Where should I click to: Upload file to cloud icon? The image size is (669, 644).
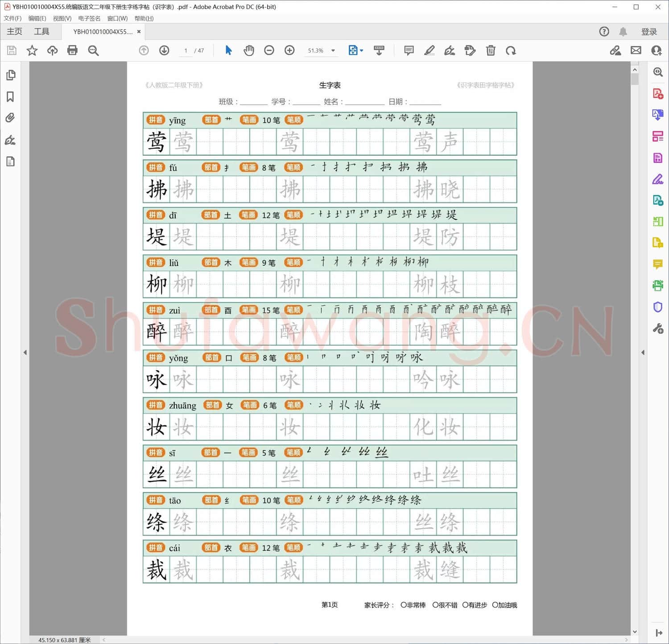click(53, 50)
